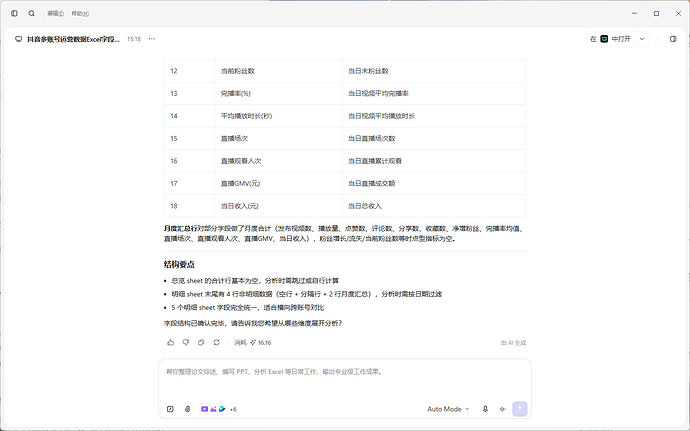Minimize the application window
The height and width of the screenshot is (431, 690).
click(x=635, y=14)
